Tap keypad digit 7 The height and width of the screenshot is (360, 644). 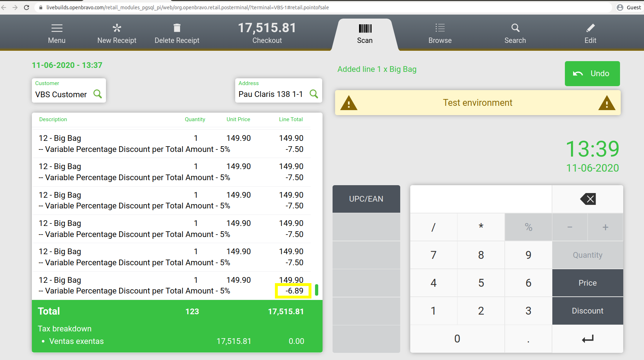coord(434,255)
